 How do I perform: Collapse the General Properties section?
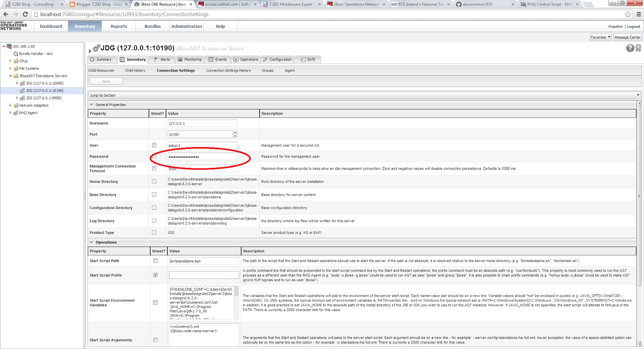(x=91, y=105)
